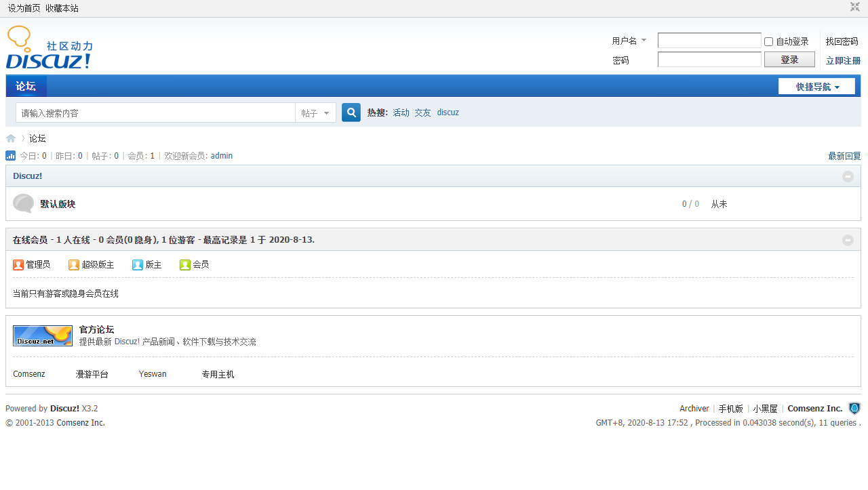Click Comsenz Inc. copyright link
The image size is (868, 490).
tap(81, 423)
